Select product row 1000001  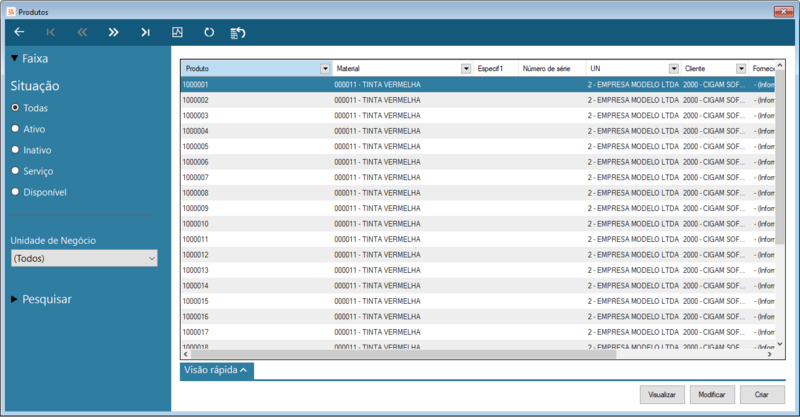[x=478, y=85]
